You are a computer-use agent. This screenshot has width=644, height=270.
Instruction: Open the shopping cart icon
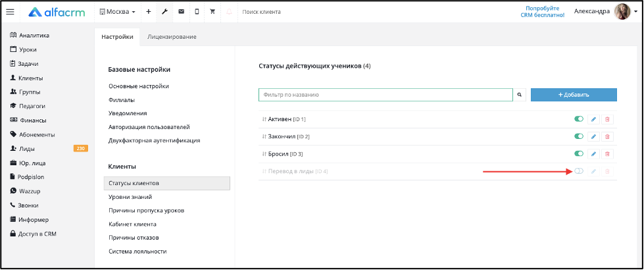pos(212,12)
